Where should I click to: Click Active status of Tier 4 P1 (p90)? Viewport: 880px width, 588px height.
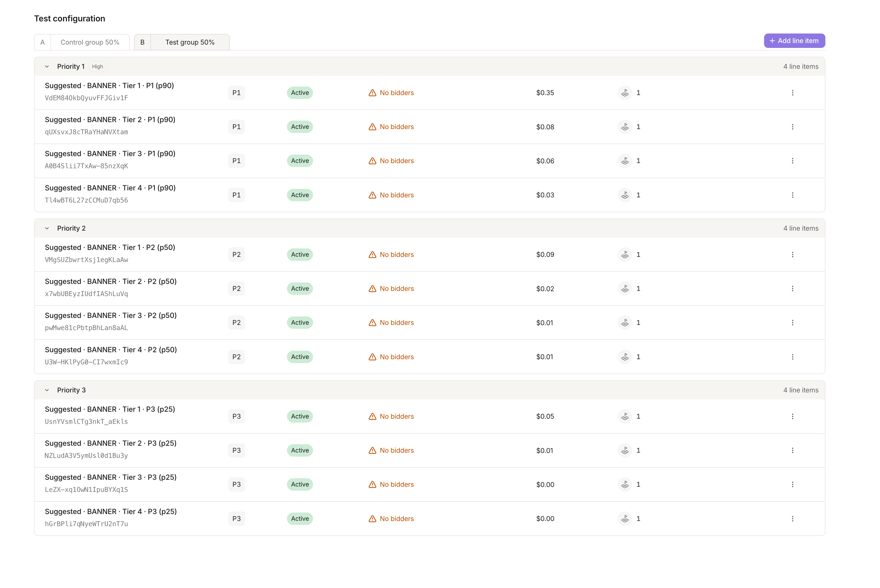pyautogui.click(x=300, y=195)
